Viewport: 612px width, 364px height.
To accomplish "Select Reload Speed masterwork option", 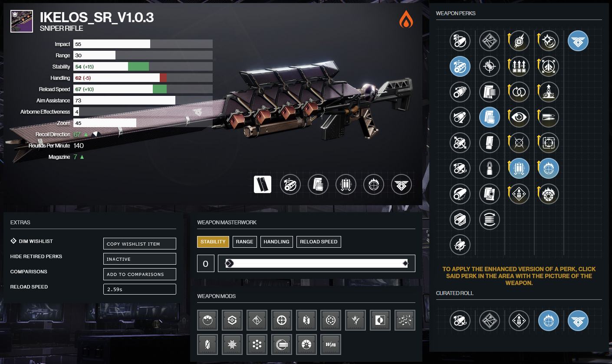I will click(319, 242).
